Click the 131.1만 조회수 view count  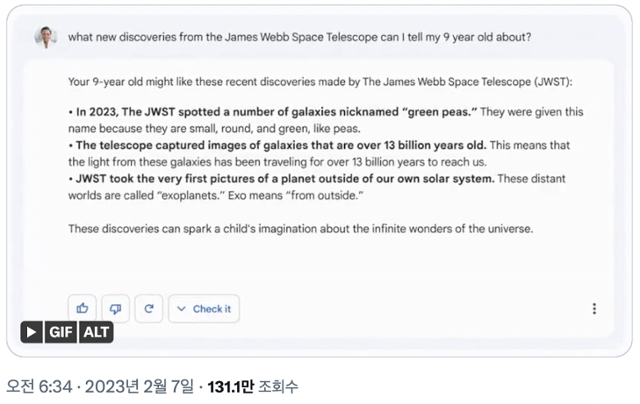click(x=253, y=386)
